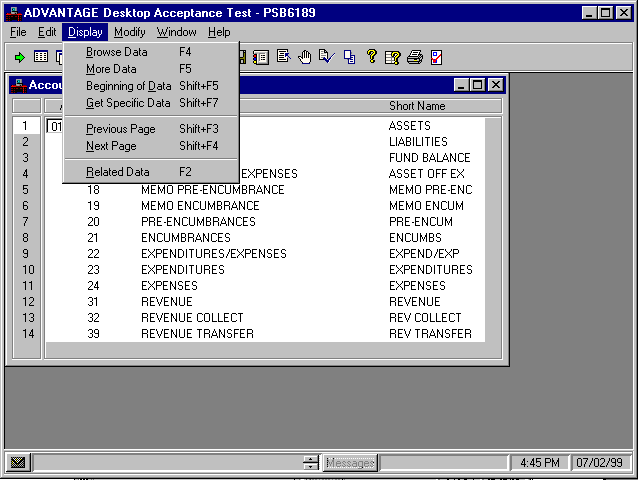
Task: Choose Previous Page in Display menu
Action: pos(151,129)
